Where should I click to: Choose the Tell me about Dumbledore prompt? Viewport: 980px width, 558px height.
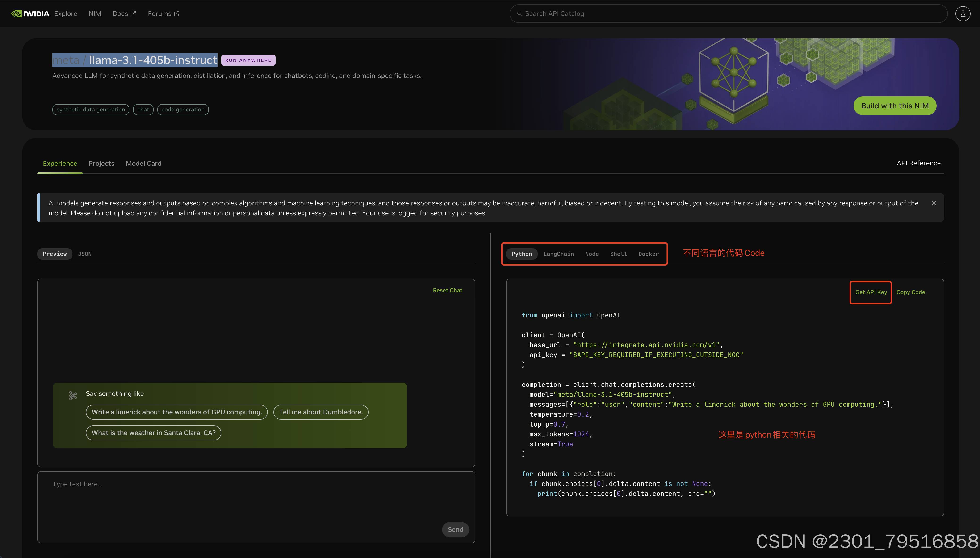click(321, 412)
